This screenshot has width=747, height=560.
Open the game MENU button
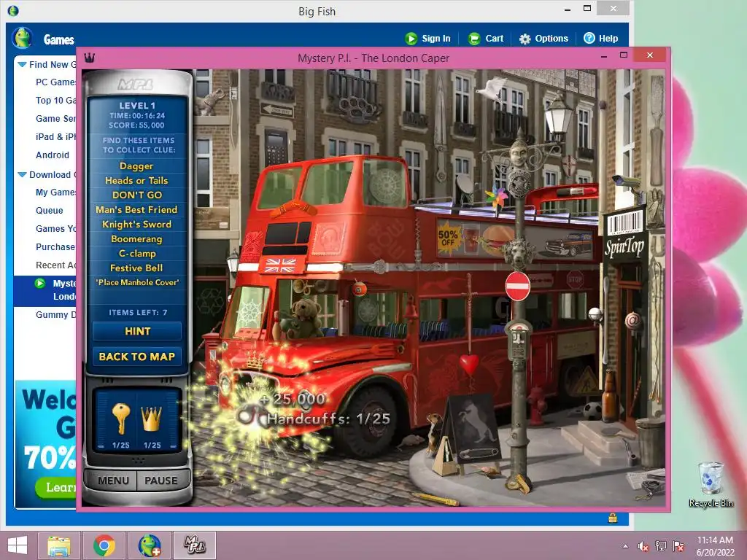point(113,481)
